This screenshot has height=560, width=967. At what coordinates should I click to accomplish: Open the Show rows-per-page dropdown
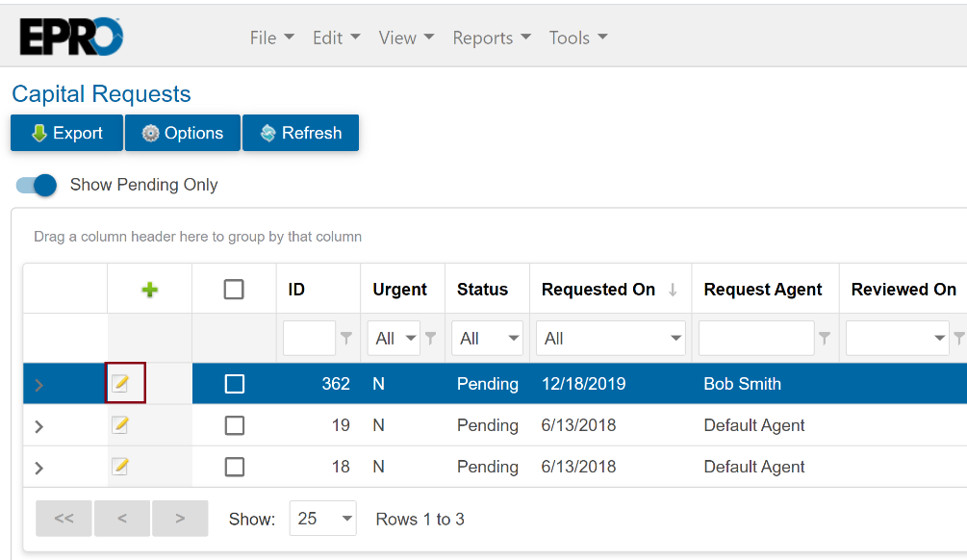pos(322,519)
